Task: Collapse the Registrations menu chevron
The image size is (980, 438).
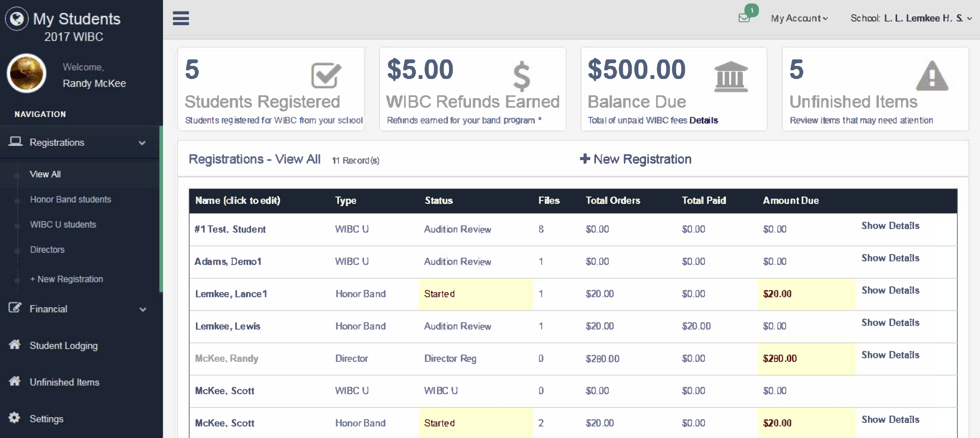Action: tap(142, 143)
